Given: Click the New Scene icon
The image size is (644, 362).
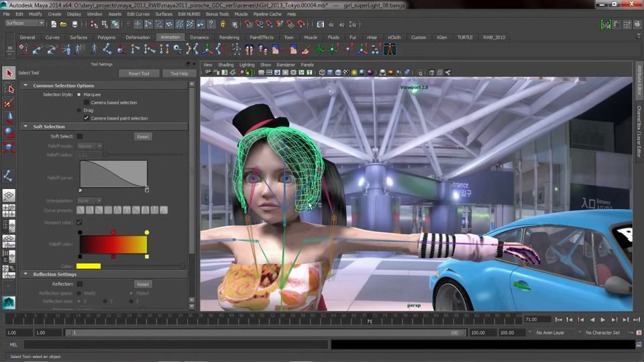Looking at the screenshot, I should tap(54, 24).
